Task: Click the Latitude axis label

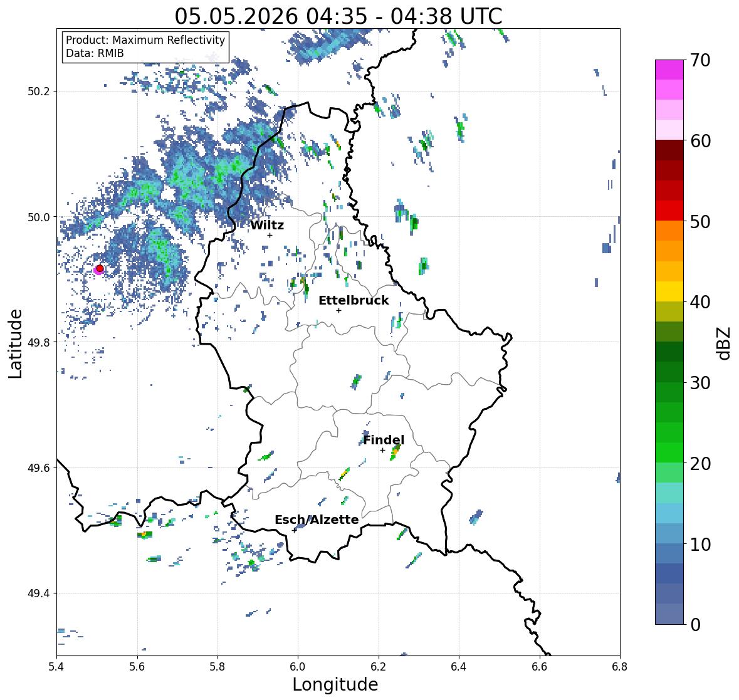Action: [x=16, y=343]
